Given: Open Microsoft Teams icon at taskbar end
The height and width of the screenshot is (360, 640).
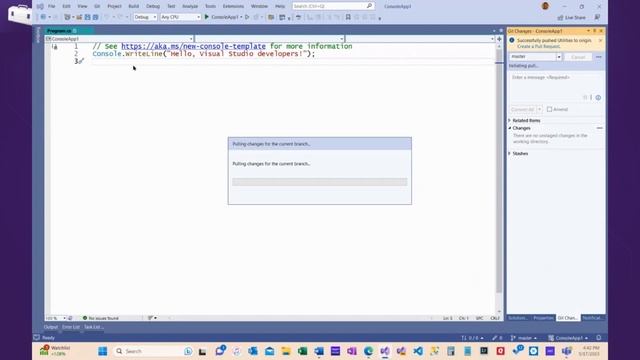Looking at the screenshot, I should (x=567, y=351).
